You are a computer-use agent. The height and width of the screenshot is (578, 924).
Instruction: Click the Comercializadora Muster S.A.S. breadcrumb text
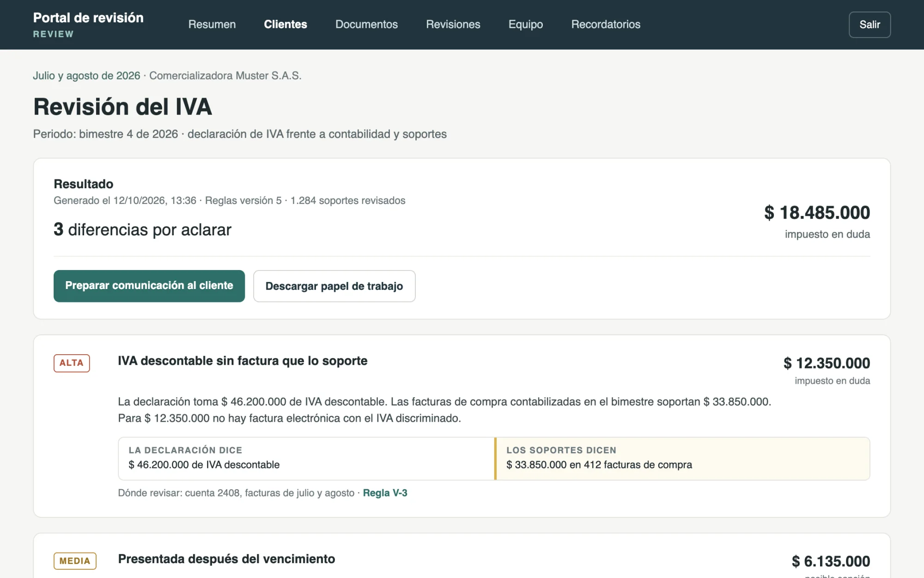225,75
